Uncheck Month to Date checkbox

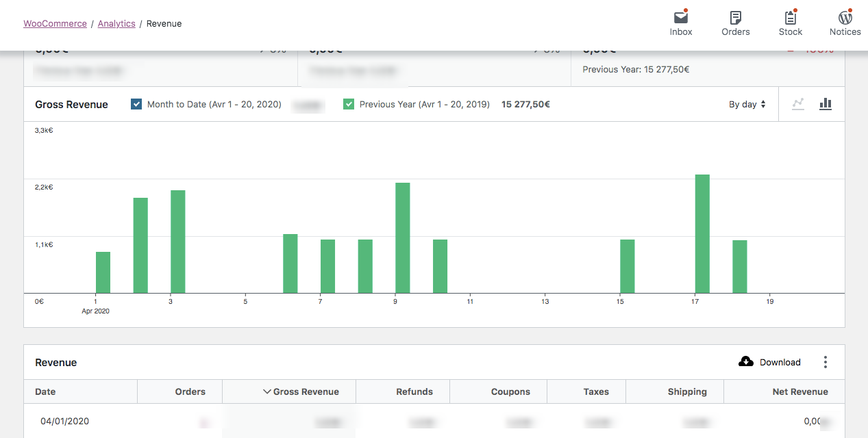coord(136,105)
